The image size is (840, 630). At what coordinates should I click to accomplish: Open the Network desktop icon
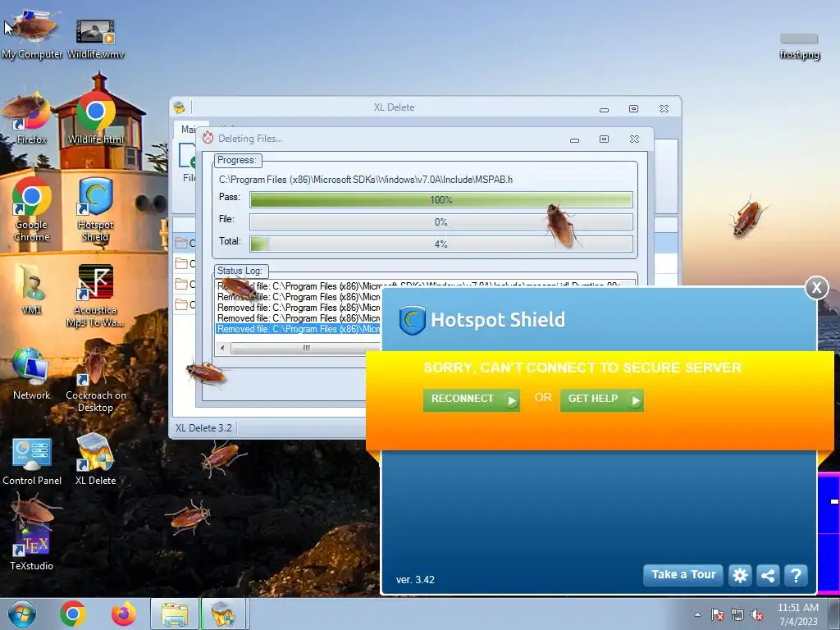[32, 374]
